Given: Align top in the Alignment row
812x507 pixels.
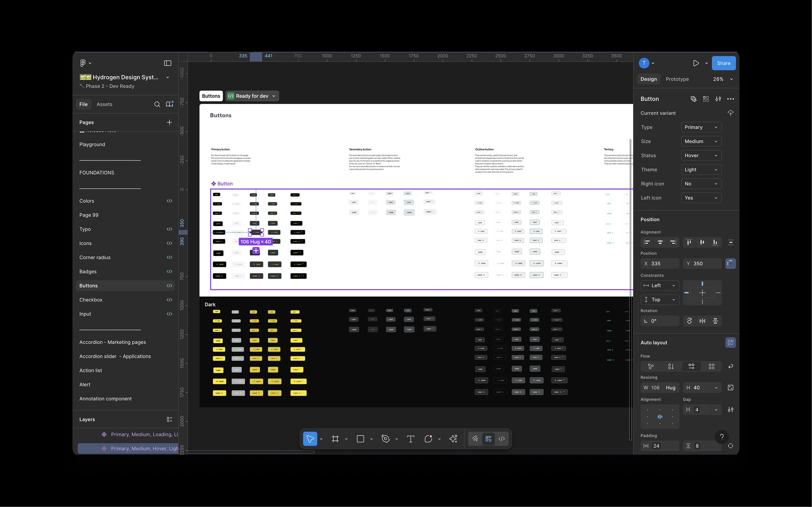Looking at the screenshot, I should click(x=689, y=242).
